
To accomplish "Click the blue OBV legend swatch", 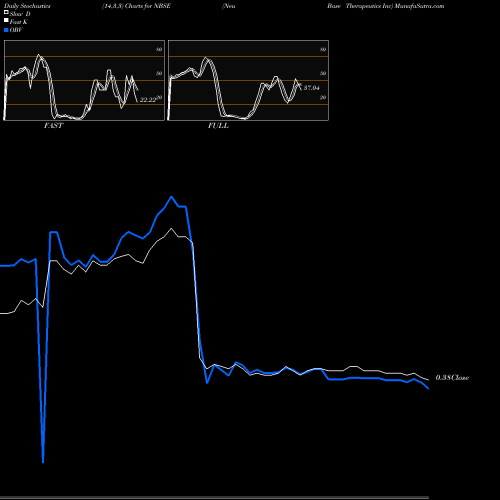I will point(6,30).
